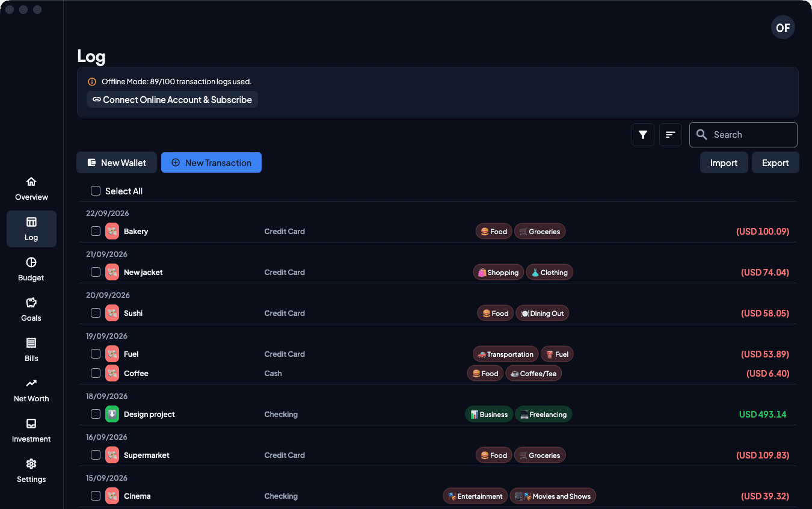Click the Sushi transaction expense icon

coord(112,313)
